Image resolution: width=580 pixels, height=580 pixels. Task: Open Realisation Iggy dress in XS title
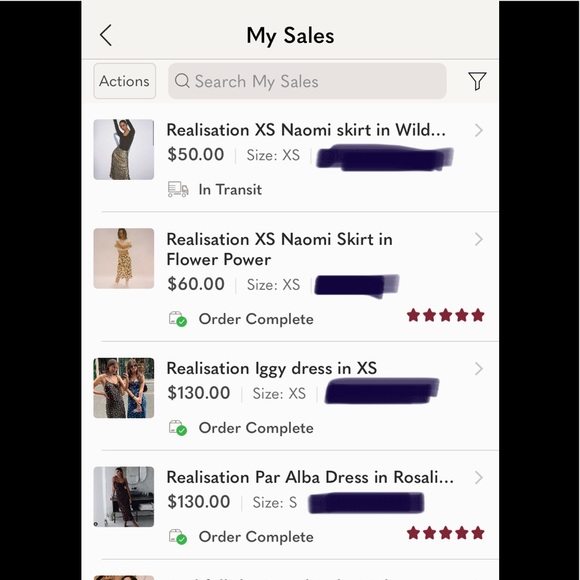click(x=272, y=369)
